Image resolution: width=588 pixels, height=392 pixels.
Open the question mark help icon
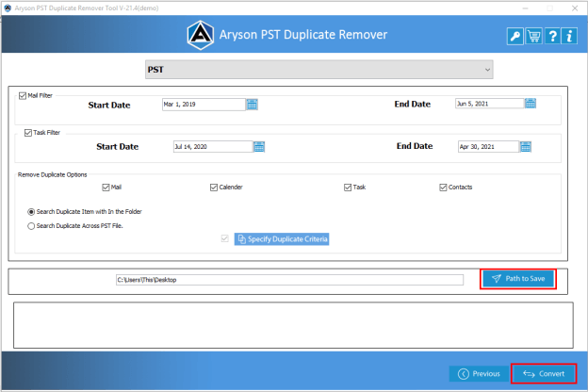pos(552,37)
